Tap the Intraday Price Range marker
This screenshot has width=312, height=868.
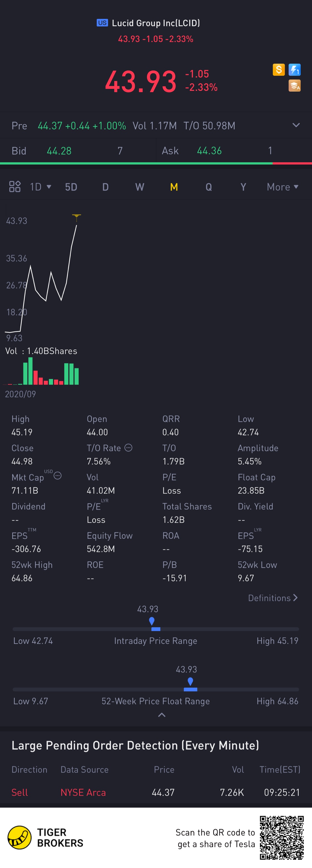(152, 621)
